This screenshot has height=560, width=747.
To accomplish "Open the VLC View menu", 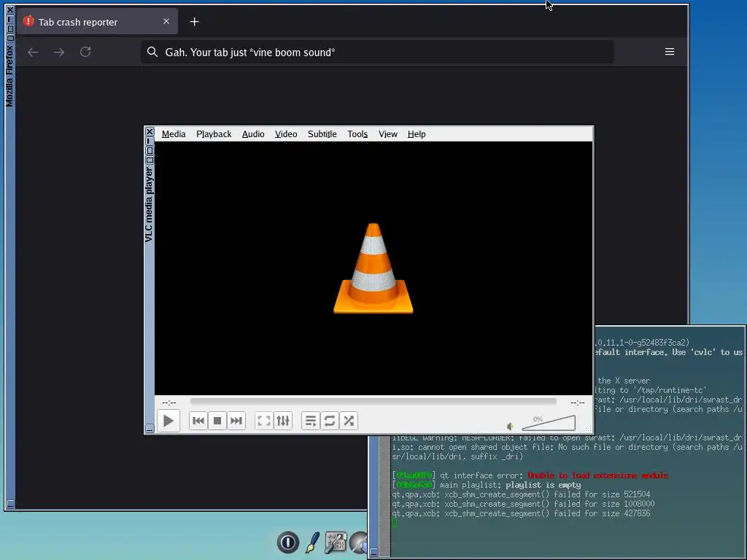I will pyautogui.click(x=388, y=134).
